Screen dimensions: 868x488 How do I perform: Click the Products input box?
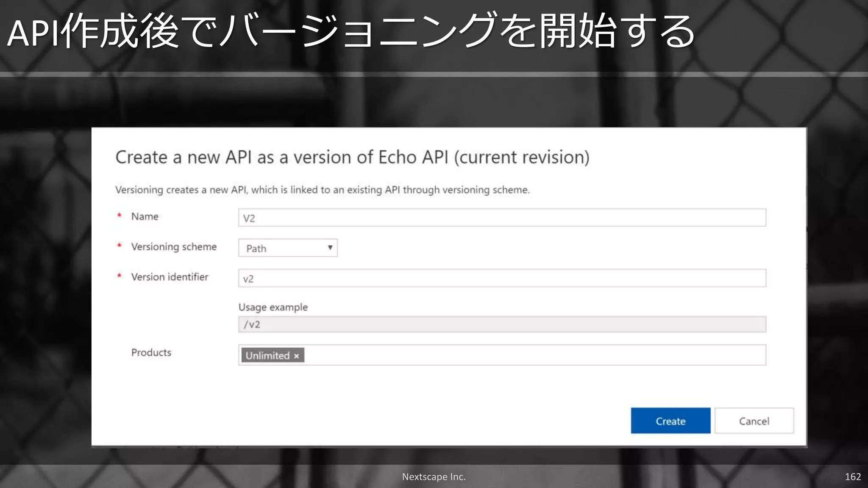(x=502, y=355)
